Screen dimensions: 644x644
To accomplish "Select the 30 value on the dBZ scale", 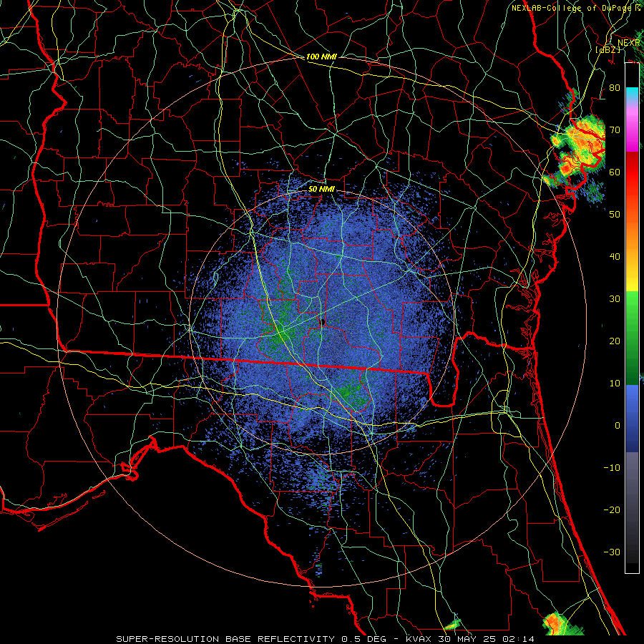I will 615,299.
